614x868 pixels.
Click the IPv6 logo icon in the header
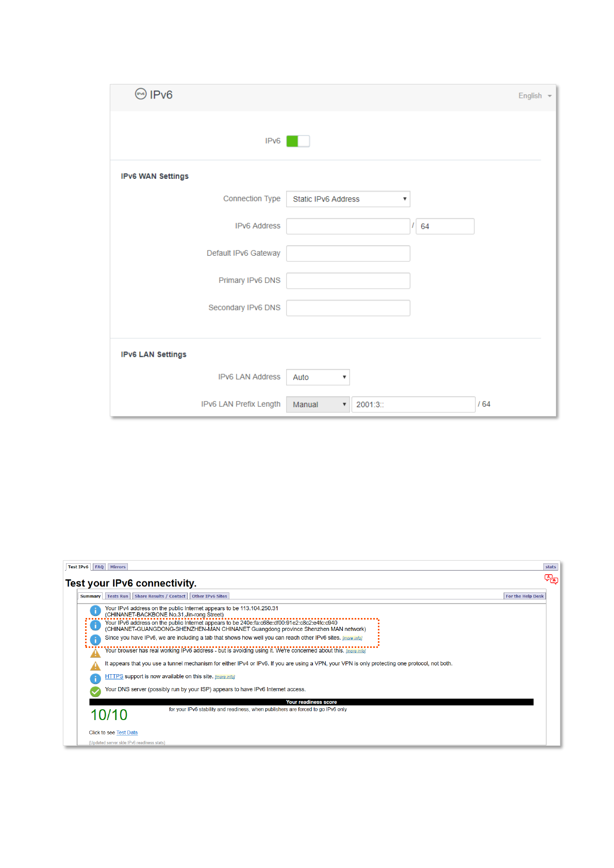141,94
